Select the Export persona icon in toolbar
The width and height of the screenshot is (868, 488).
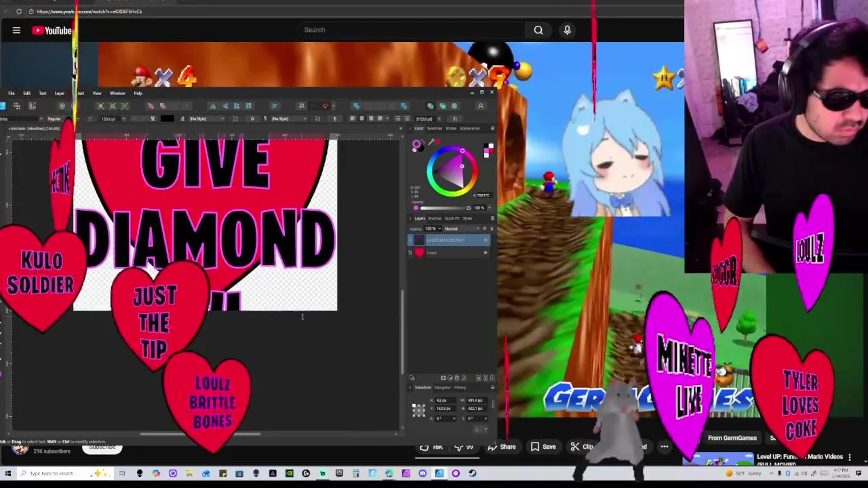32,106
